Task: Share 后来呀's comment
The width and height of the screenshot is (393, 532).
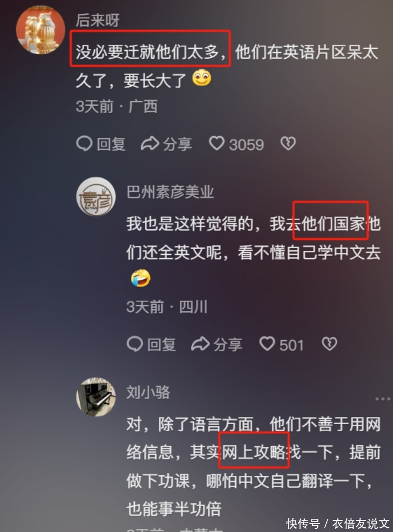Action: click(x=167, y=144)
